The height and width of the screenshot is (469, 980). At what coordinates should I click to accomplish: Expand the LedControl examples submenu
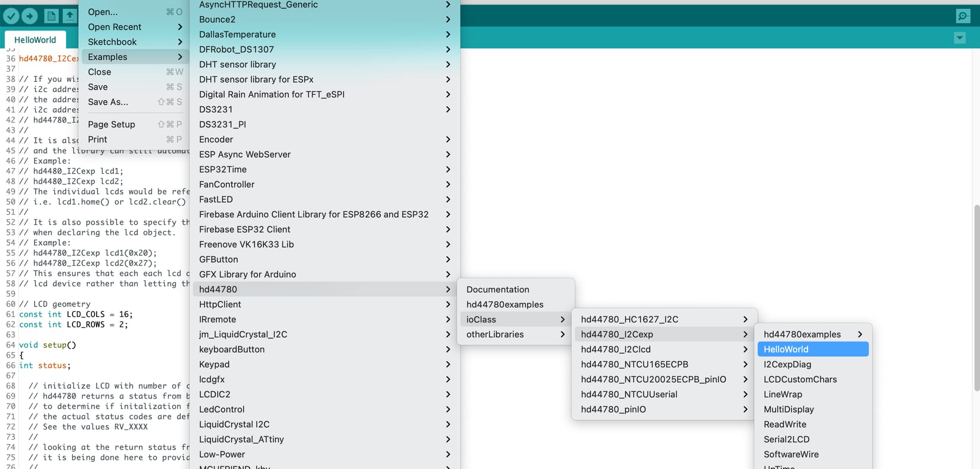325,409
